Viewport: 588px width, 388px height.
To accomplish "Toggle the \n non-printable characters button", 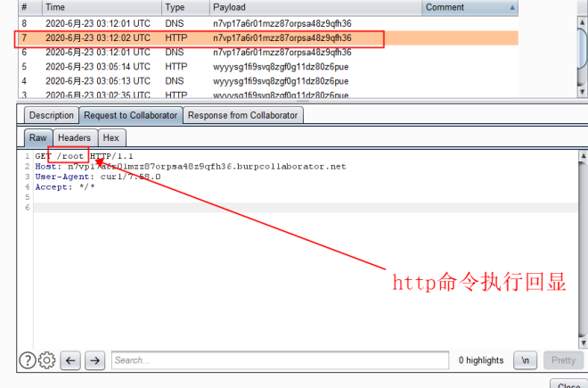I will click(x=527, y=360).
